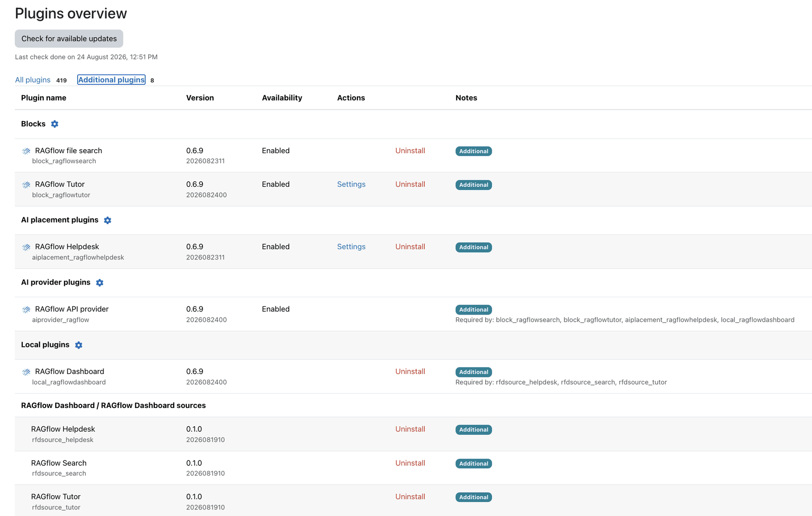Image resolution: width=812 pixels, height=516 pixels.
Task: Uninstall rfdsource_tutor plugin
Action: pos(410,497)
